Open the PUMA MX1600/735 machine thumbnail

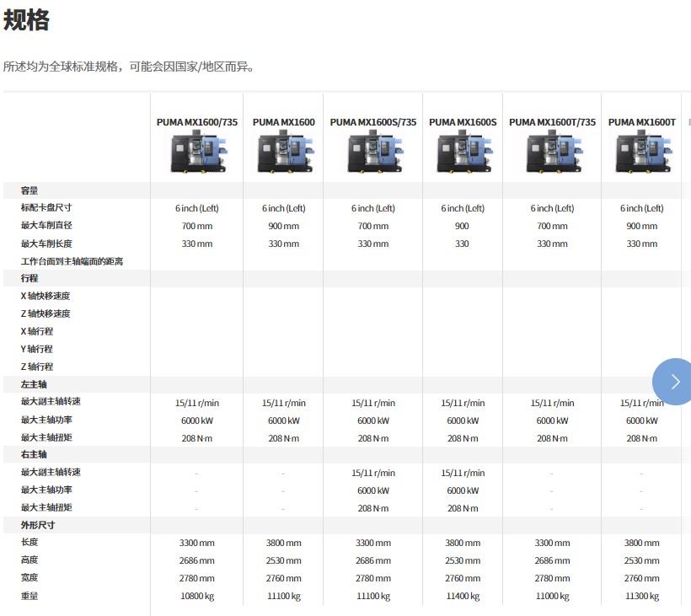click(198, 153)
